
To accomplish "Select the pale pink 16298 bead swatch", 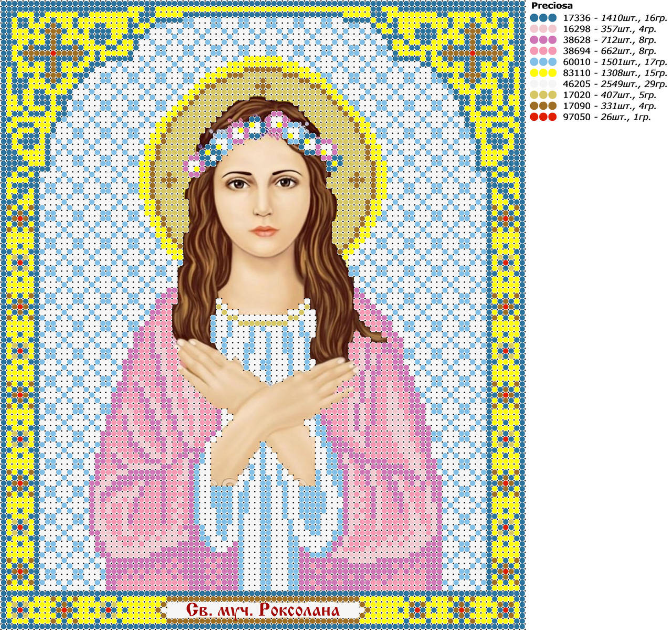I will click(x=543, y=29).
